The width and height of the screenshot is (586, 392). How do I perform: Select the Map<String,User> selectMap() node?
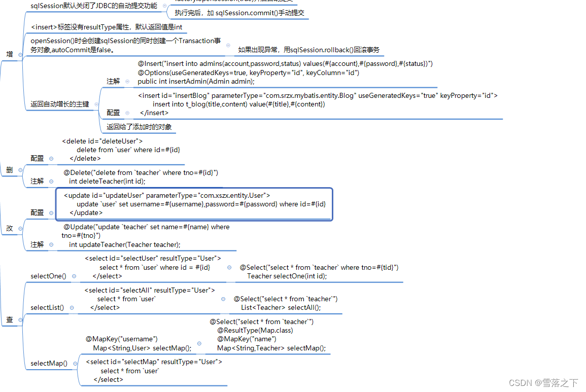139,344
